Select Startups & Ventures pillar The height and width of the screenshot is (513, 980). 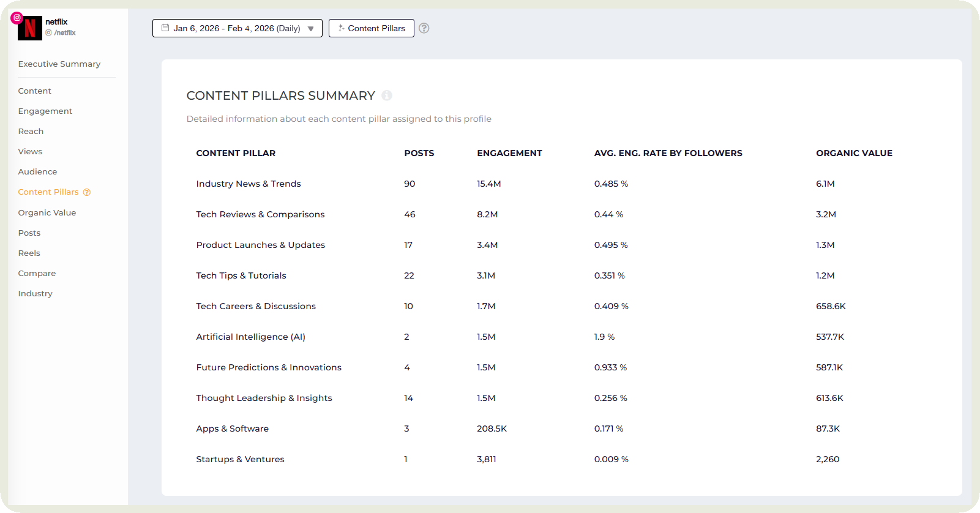tap(240, 459)
